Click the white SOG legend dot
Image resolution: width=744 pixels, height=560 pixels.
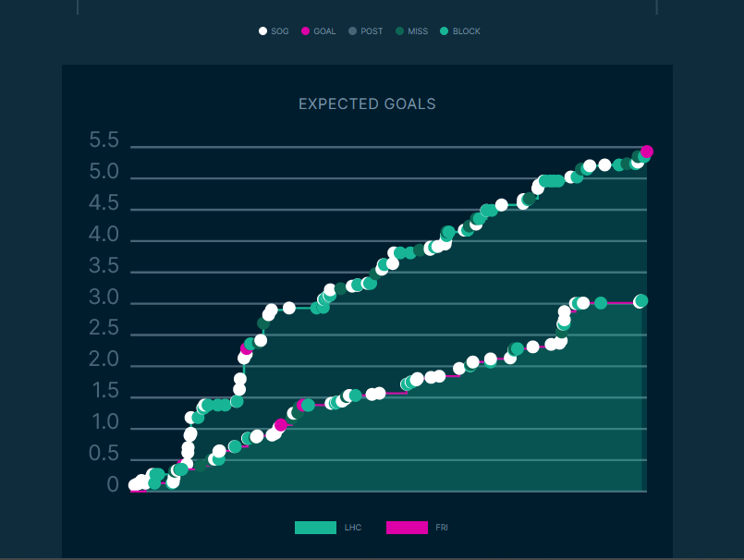[x=262, y=31]
